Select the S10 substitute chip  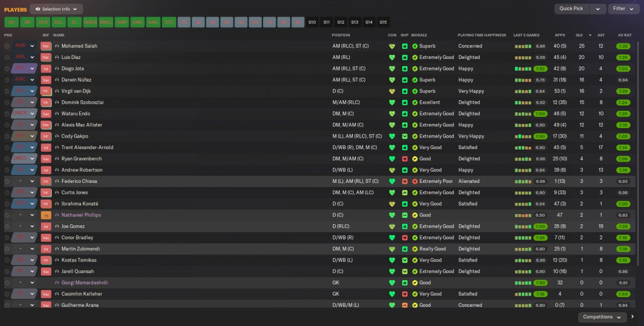[312, 22]
